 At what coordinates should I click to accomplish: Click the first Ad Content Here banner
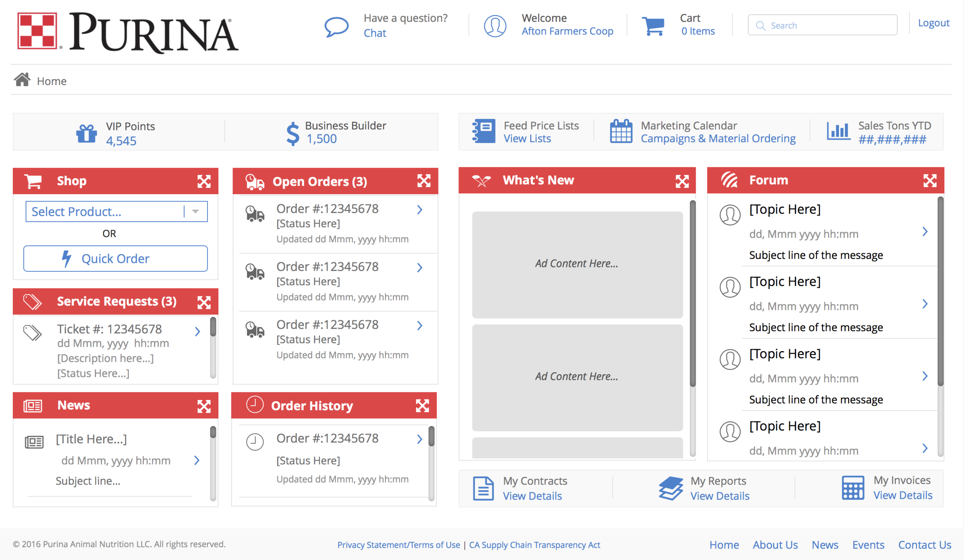[x=577, y=264]
